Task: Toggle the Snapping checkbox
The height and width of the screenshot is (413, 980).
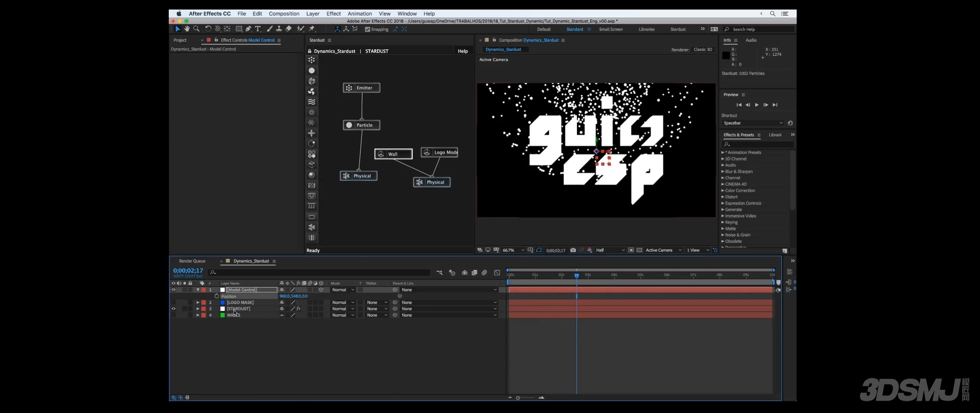Action: tap(367, 29)
